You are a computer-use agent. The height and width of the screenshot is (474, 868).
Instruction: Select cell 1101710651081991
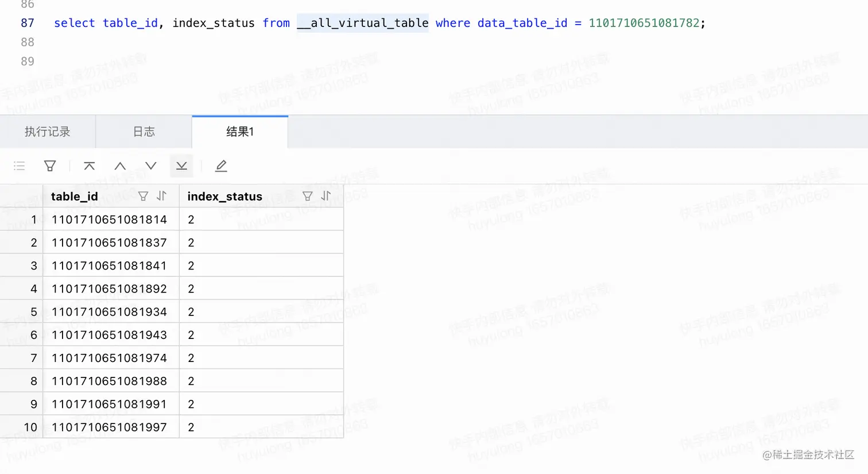coord(111,404)
